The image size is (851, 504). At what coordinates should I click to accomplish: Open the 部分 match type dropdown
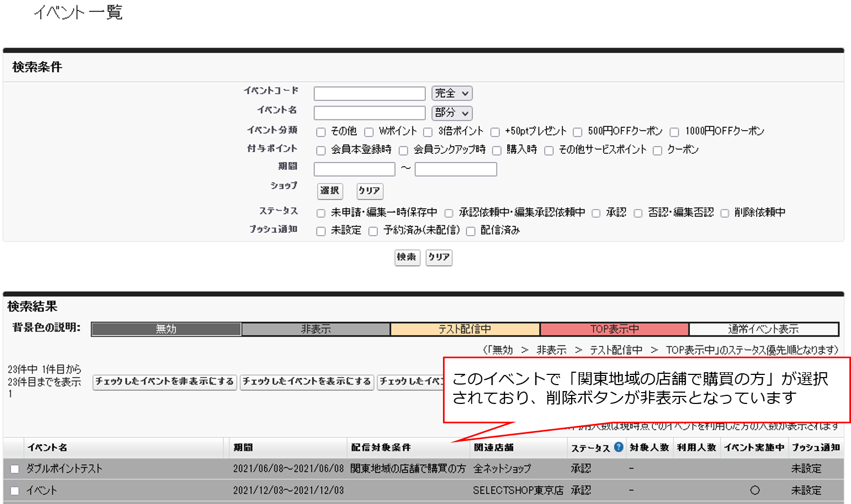click(x=452, y=113)
